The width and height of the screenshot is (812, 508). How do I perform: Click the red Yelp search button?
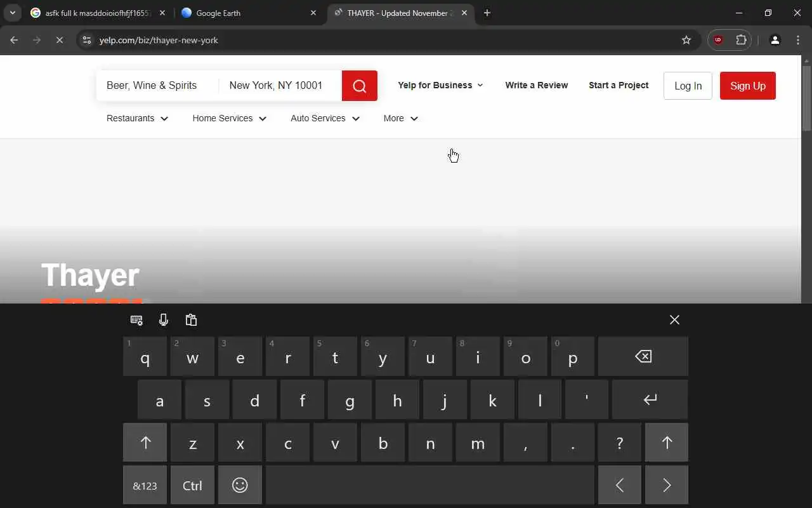tap(360, 86)
